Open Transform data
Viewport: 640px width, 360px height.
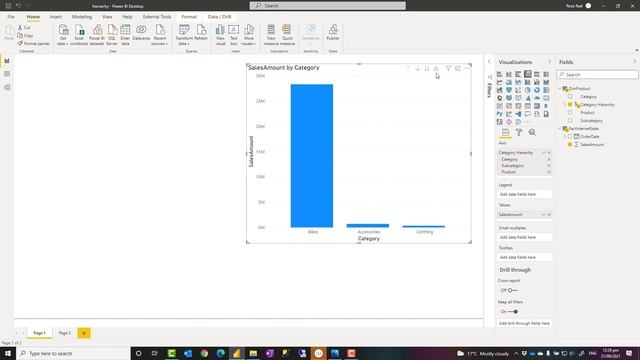tap(184, 35)
